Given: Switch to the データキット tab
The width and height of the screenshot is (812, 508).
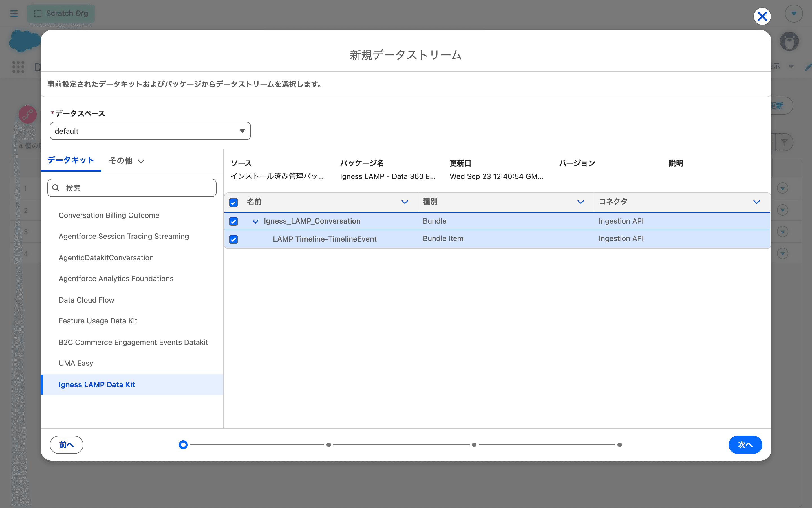Looking at the screenshot, I should click(x=71, y=160).
